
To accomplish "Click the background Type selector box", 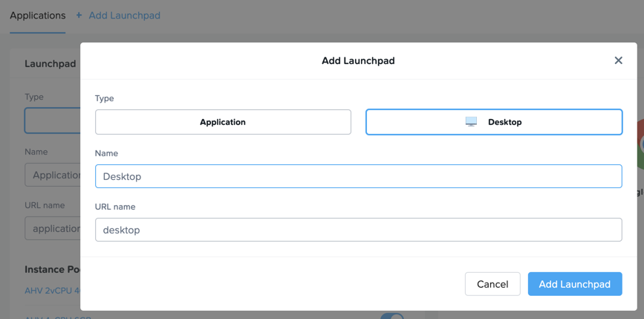I will 53,120.
